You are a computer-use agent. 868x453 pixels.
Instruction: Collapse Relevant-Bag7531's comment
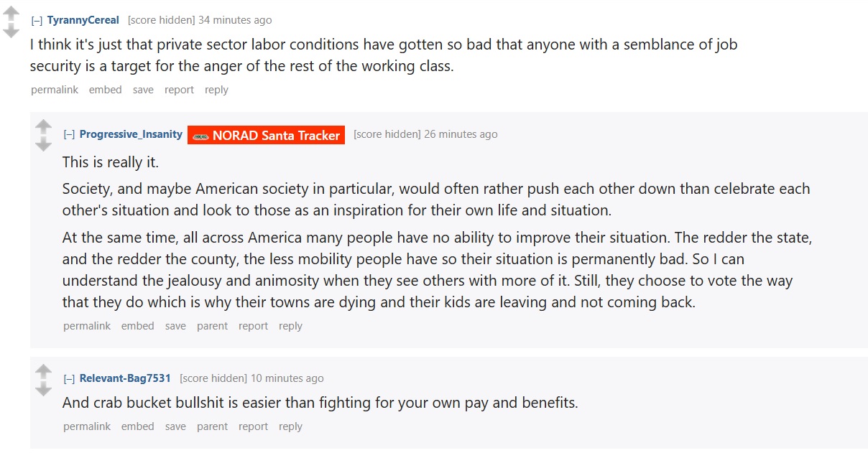[69, 378]
